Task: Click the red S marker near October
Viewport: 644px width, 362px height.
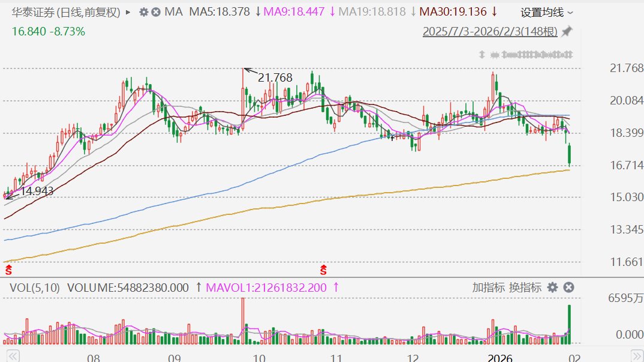Action: point(324,269)
